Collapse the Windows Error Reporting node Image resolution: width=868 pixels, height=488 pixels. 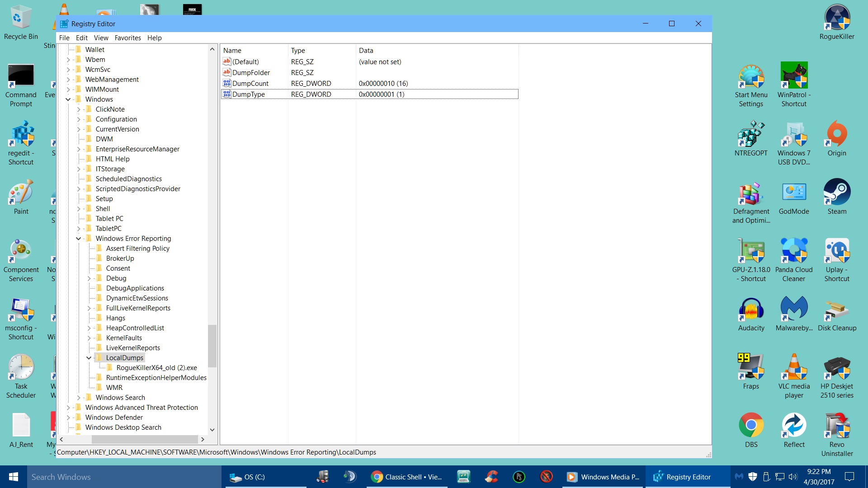click(x=79, y=239)
